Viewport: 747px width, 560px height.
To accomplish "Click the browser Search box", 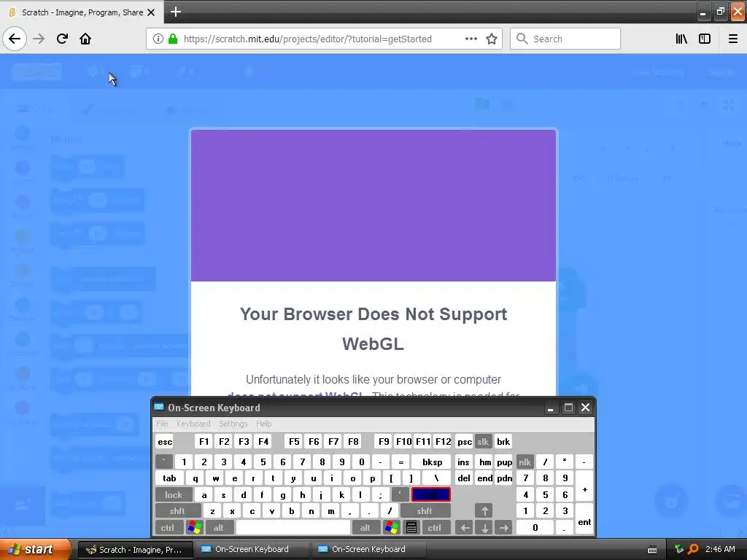I will tap(565, 39).
